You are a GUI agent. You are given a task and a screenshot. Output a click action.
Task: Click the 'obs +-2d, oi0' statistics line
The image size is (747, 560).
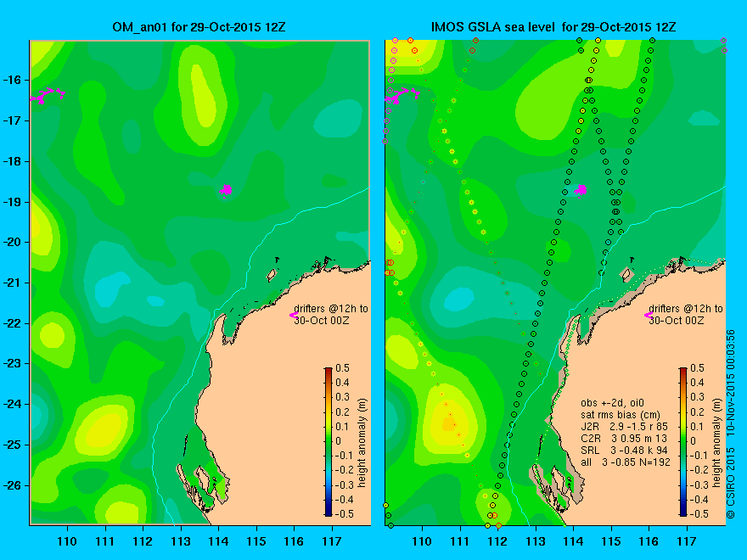pos(612,403)
